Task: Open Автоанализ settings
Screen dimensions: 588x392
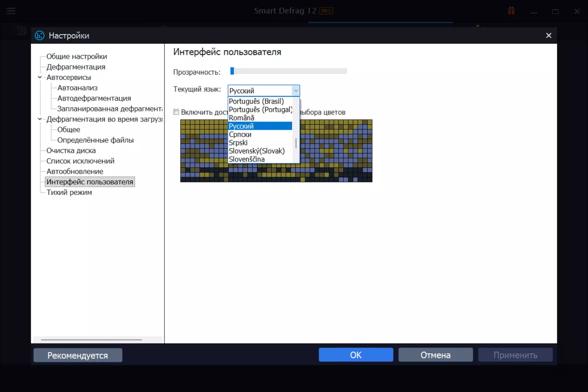Action: (78, 88)
